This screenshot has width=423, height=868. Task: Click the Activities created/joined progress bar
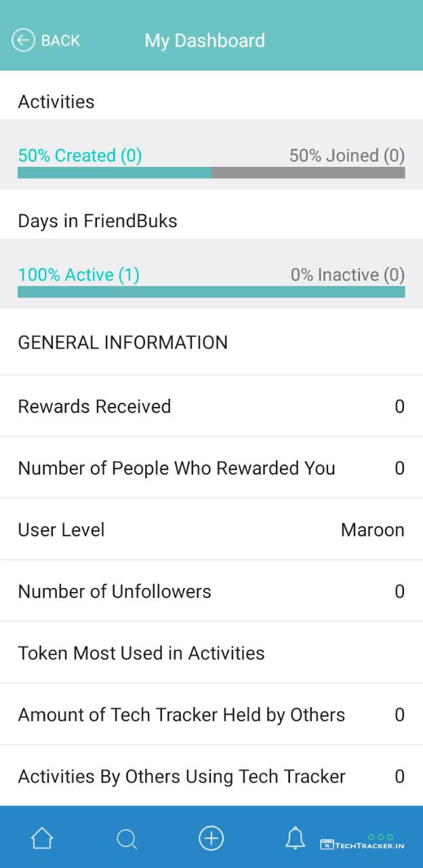211,173
